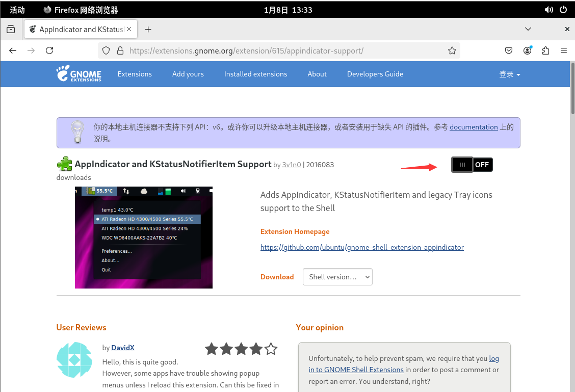
Task: Open the Installed extensions menu item
Action: (255, 74)
